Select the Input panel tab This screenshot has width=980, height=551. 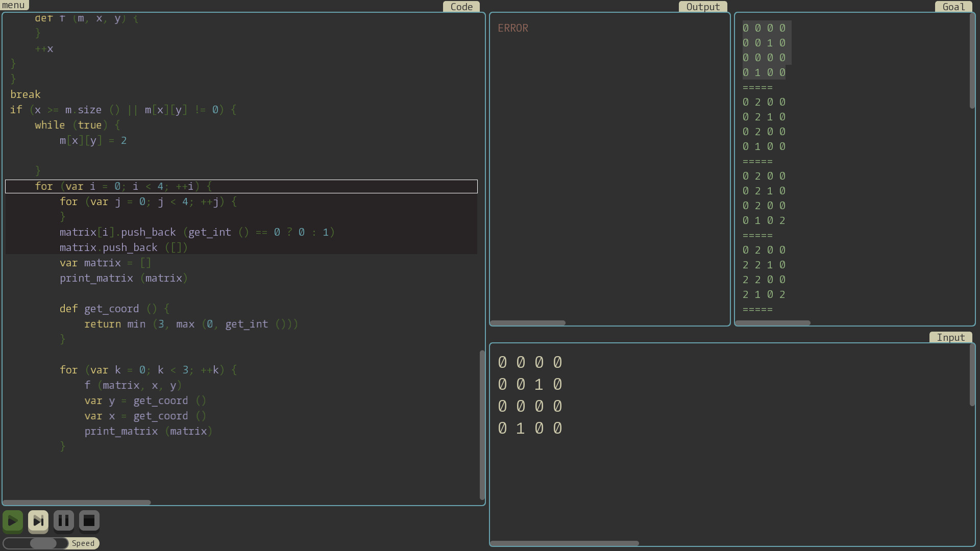click(950, 337)
